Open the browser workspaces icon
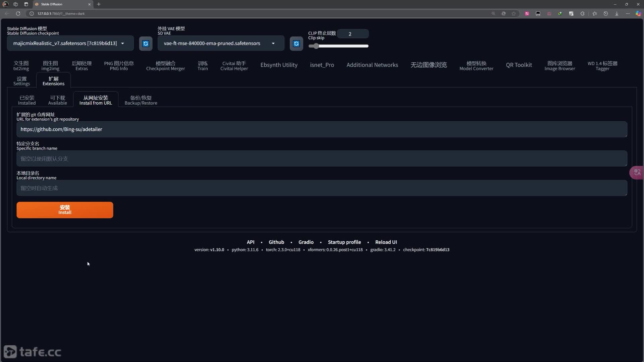 15,4
